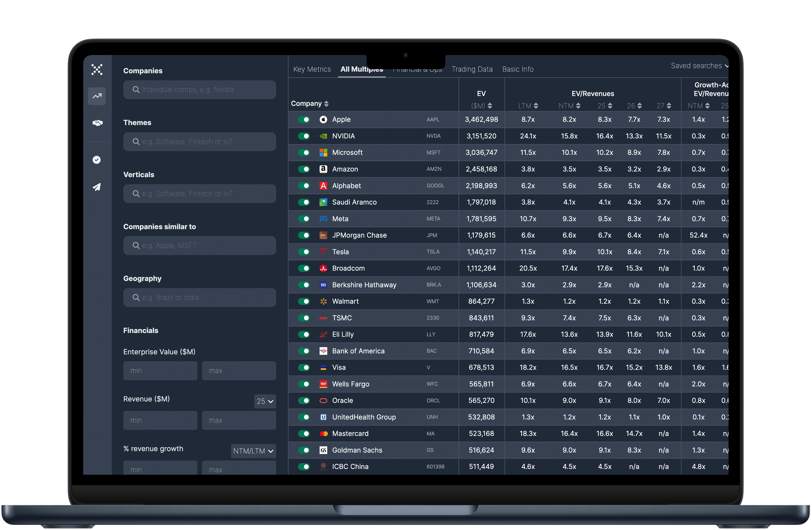Click the JPMorgan Chase logo icon
This screenshot has height=530, width=812.
point(323,235)
